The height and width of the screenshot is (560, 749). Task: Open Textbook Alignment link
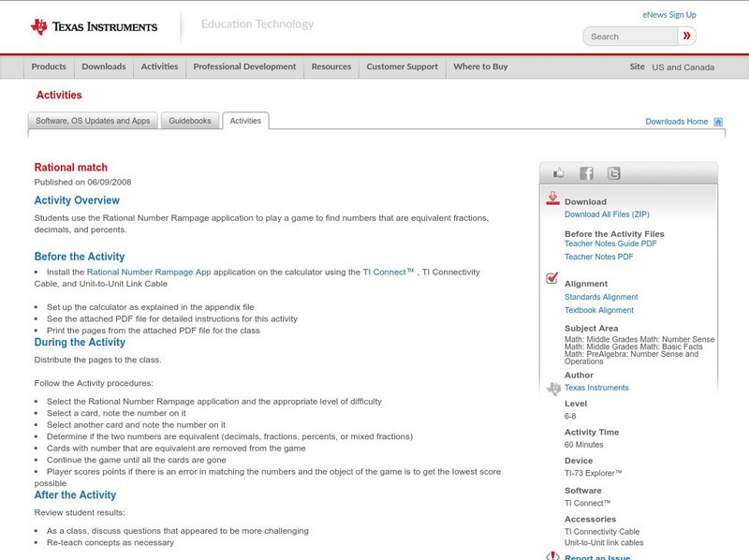[599, 311]
